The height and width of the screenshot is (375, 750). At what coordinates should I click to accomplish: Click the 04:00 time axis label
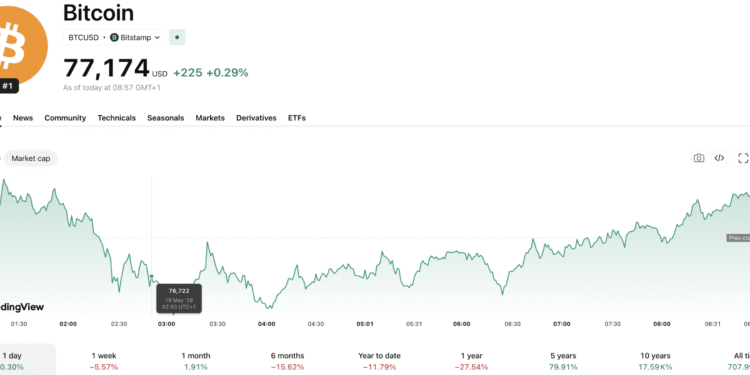266,324
